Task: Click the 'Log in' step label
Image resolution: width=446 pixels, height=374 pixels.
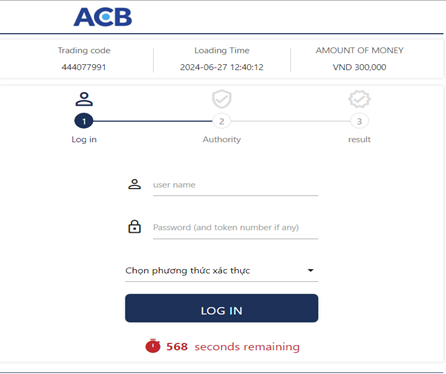Action: [x=84, y=139]
